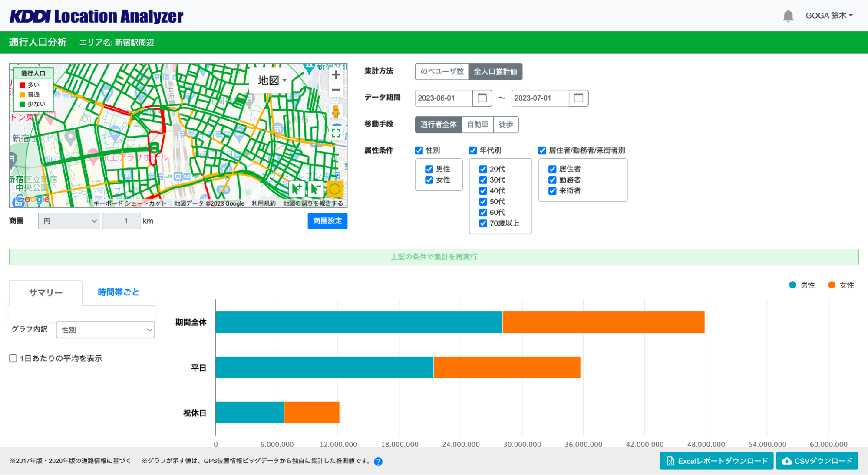This screenshot has width=868, height=475.
Task: Select the add-selection cursor tool
Action: coord(297,189)
